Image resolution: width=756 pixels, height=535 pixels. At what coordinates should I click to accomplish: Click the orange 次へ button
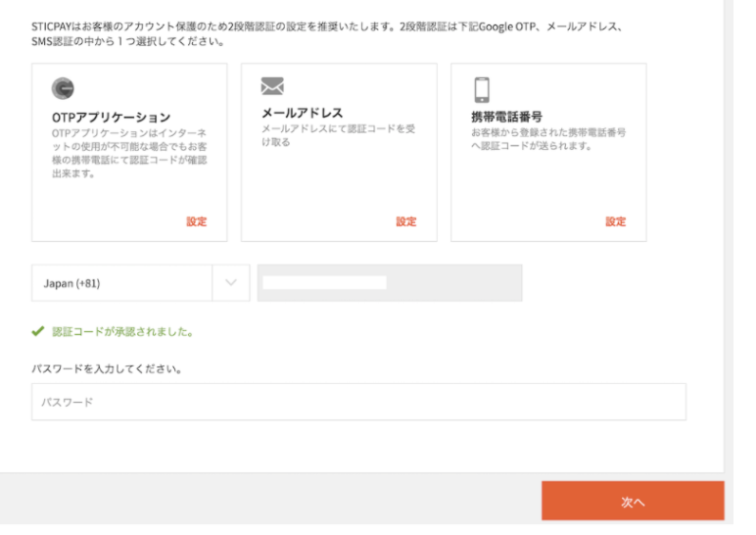click(x=633, y=501)
